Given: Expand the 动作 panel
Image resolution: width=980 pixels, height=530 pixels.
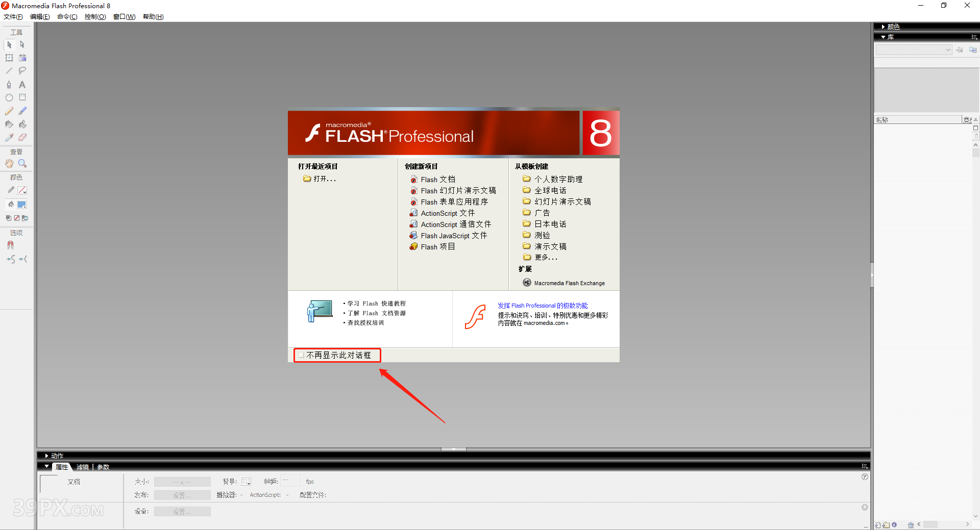Looking at the screenshot, I should click(46, 456).
